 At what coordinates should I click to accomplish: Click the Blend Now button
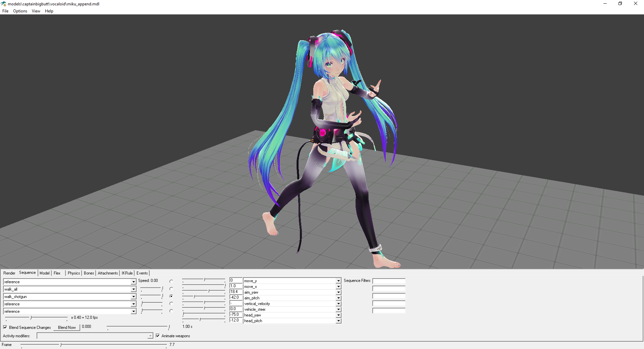click(67, 328)
